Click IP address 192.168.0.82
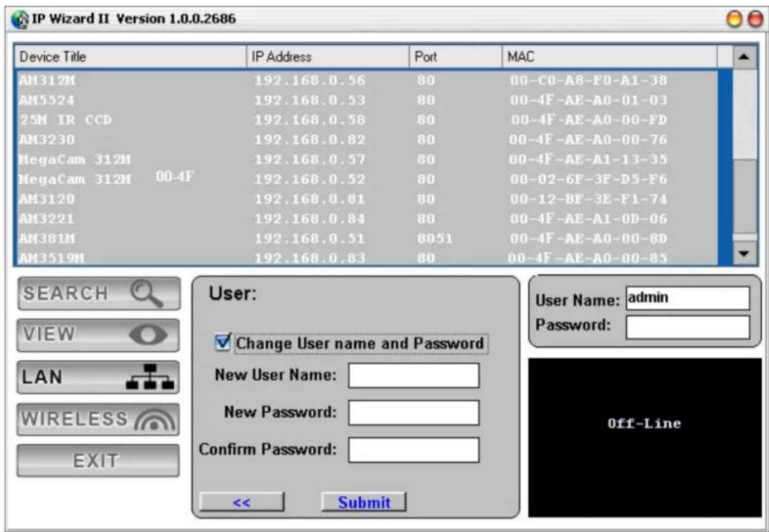769x532 pixels. coord(310,140)
